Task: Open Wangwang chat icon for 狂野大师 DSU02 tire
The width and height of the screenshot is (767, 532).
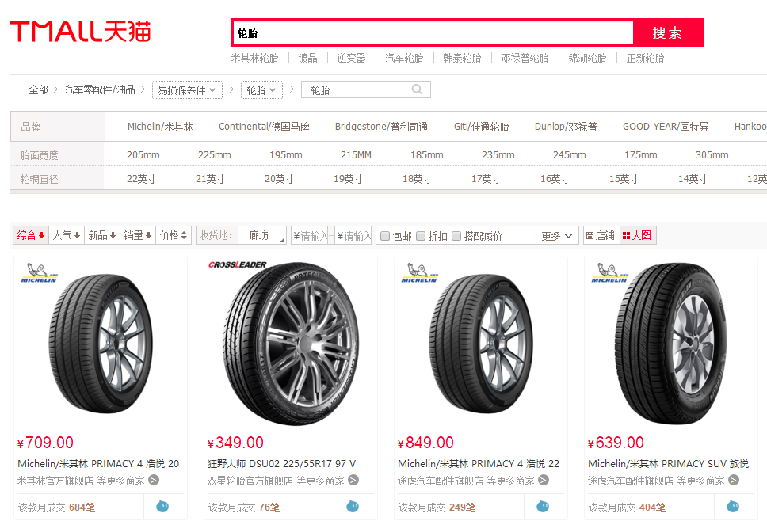Action: (x=352, y=506)
